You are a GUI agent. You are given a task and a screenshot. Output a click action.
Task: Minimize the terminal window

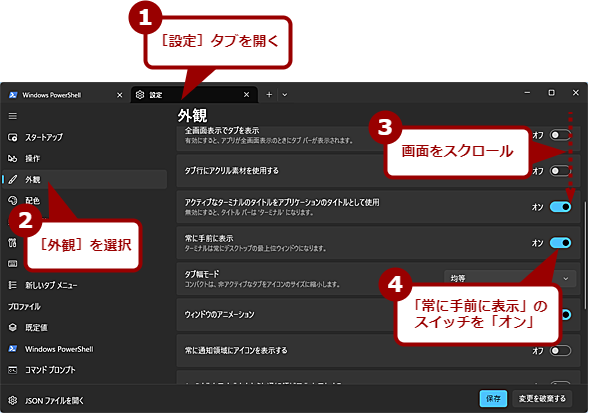tap(527, 92)
